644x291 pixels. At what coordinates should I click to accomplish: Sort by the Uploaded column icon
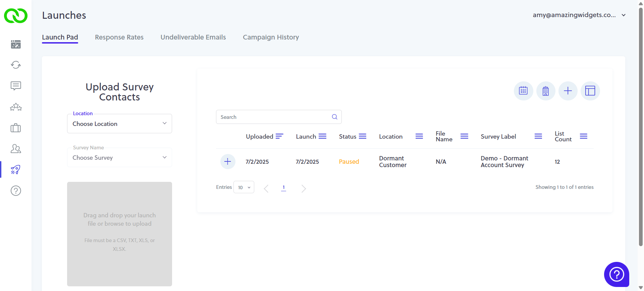[x=279, y=136]
